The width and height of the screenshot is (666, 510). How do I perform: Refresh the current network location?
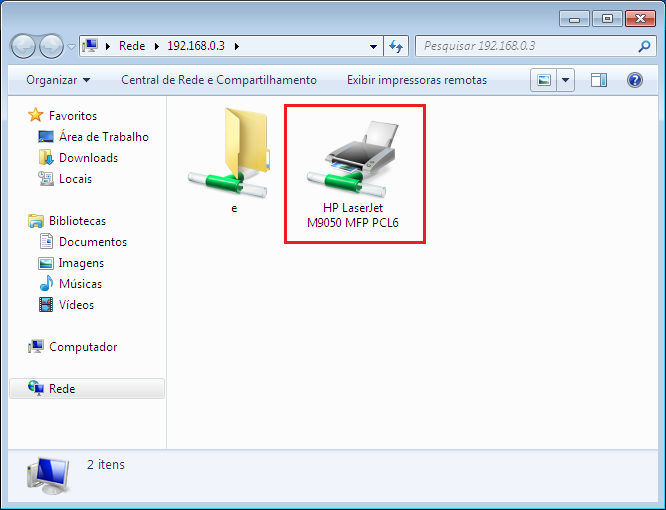click(396, 46)
